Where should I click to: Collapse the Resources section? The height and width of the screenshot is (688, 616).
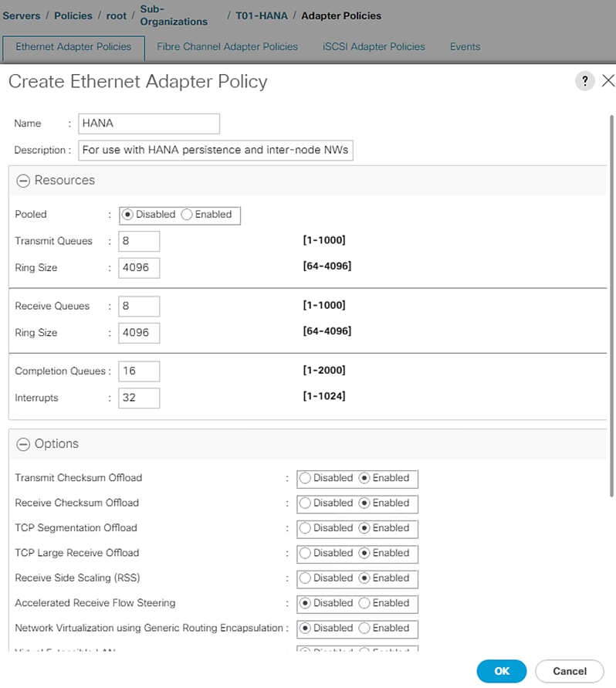click(23, 181)
